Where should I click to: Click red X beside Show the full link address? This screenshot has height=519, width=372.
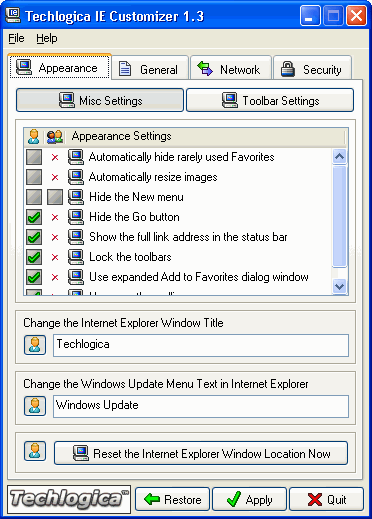point(55,237)
